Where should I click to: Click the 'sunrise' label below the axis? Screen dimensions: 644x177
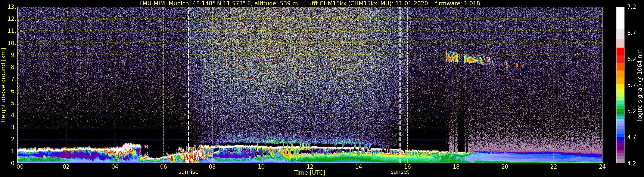click(x=189, y=172)
